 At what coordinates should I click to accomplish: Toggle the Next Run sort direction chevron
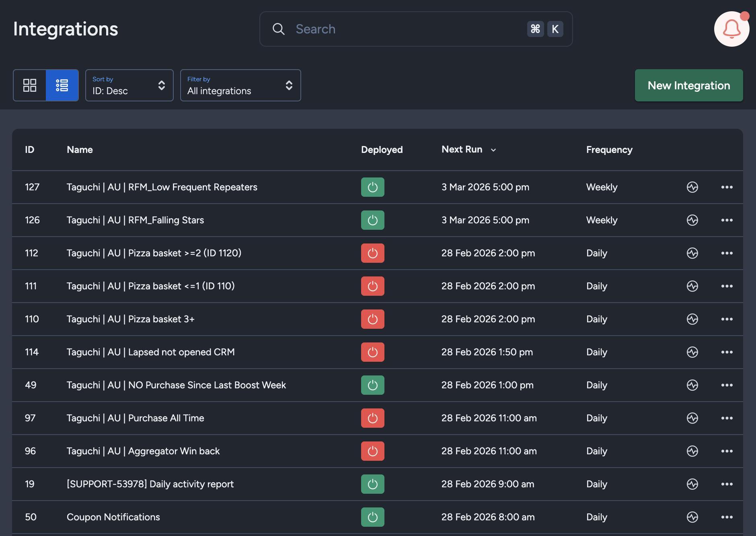pos(494,149)
